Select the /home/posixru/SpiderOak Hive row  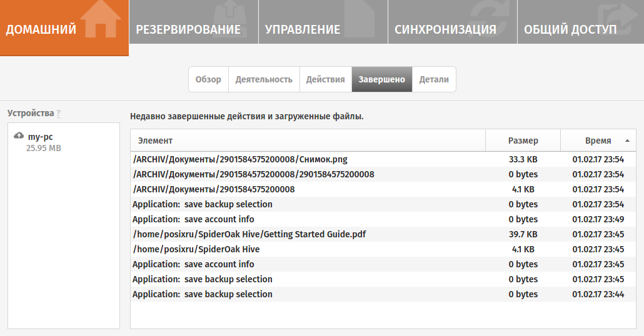point(383,249)
